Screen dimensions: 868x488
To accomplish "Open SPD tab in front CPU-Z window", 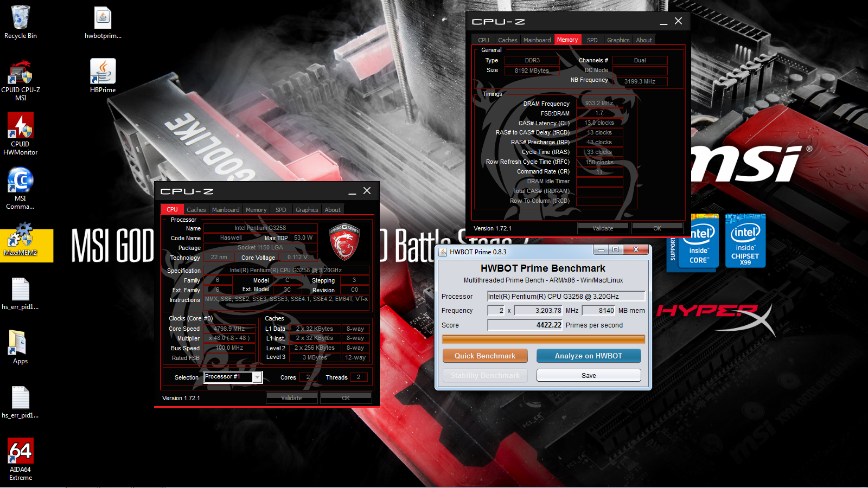I will pyautogui.click(x=280, y=210).
